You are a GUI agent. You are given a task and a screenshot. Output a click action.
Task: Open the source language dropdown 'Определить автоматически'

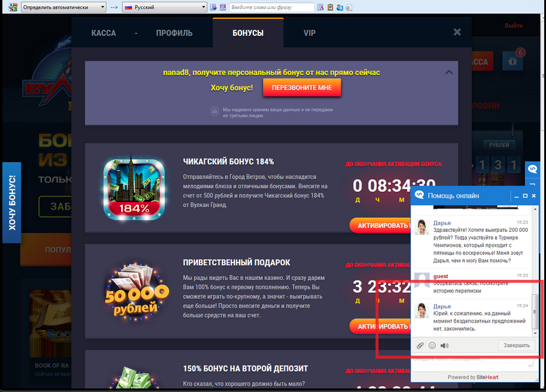click(64, 7)
